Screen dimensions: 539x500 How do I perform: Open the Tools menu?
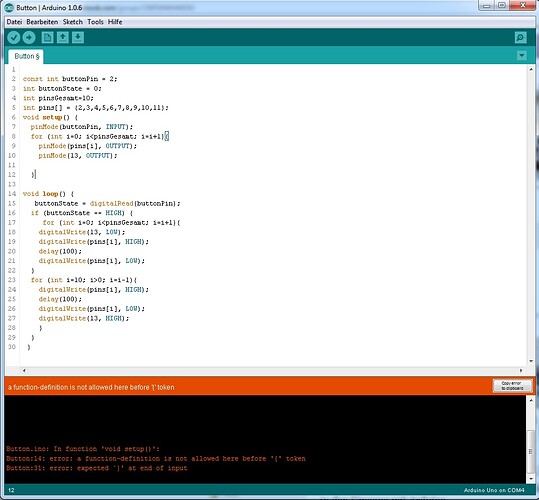pyautogui.click(x=95, y=22)
